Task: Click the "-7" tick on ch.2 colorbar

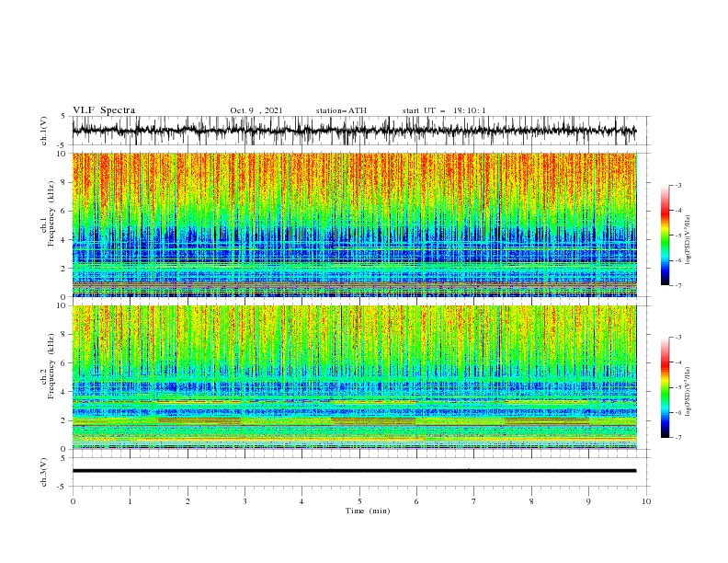Action: (677, 438)
